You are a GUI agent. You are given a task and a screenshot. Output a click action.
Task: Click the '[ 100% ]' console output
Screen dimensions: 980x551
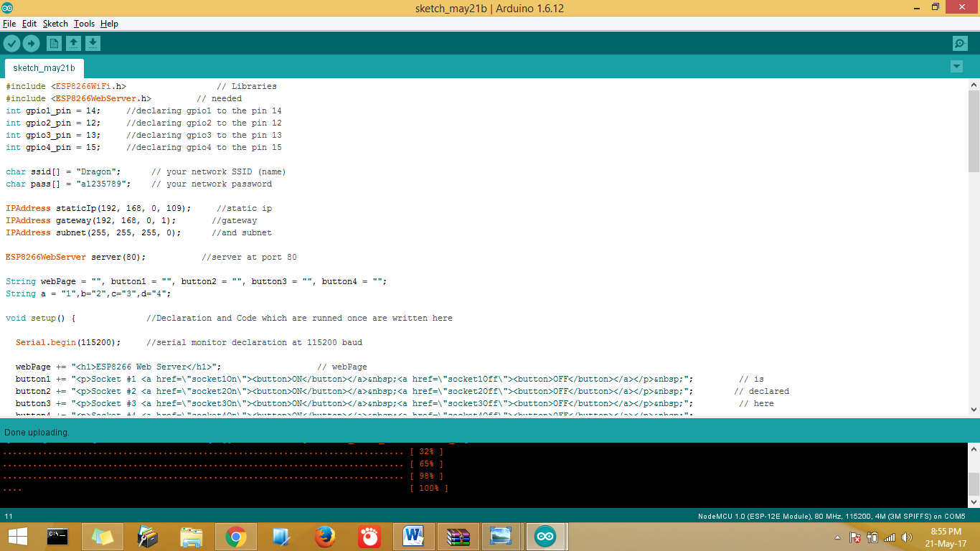tap(429, 489)
